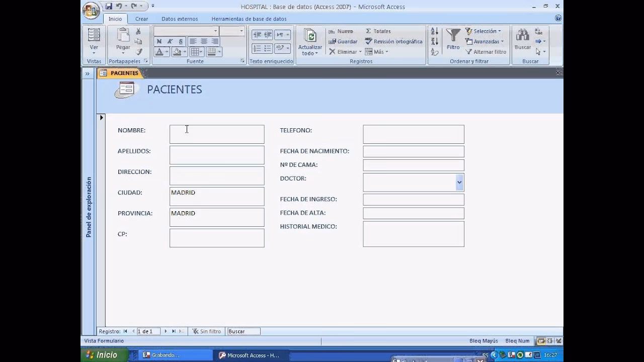Open the Selección filter dropdown
644x362 pixels.
coord(483,31)
